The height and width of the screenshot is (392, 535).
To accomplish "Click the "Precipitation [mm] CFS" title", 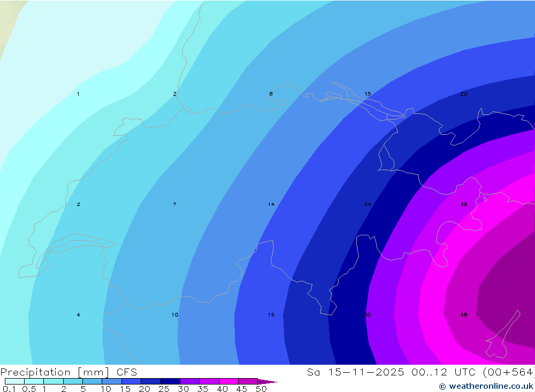I will (68, 372).
